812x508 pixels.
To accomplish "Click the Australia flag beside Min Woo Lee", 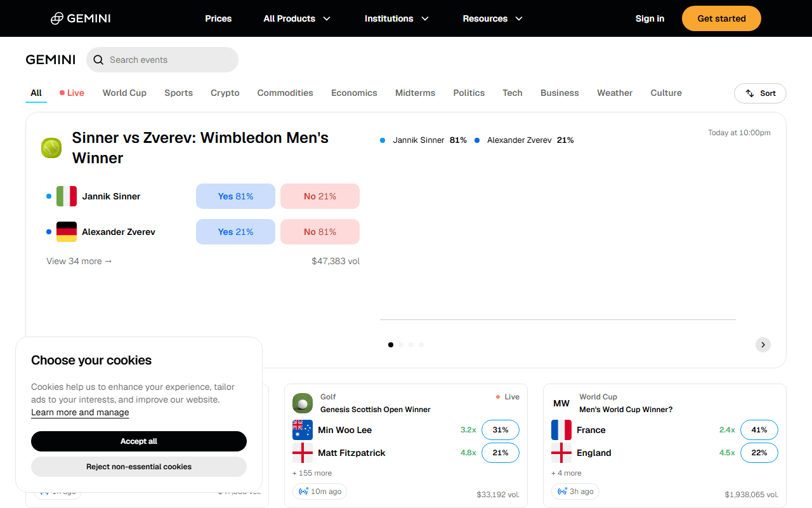I will 303,430.
